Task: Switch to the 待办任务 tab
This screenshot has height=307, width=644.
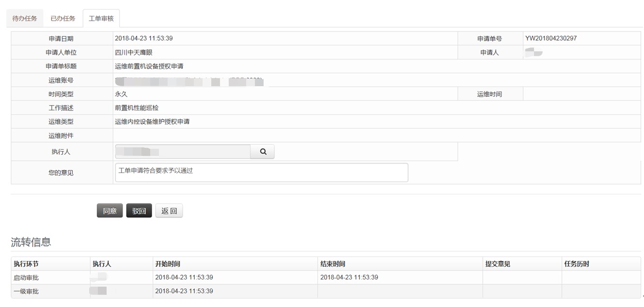Action: click(25, 18)
